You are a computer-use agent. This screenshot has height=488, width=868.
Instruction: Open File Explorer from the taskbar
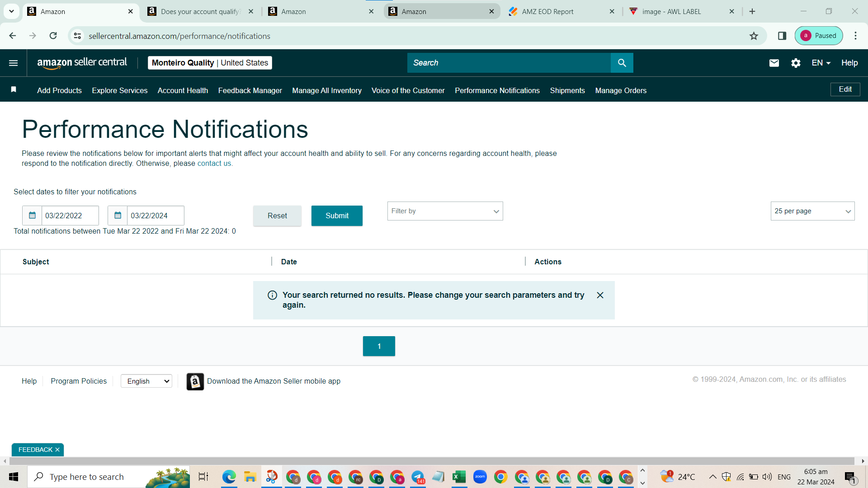click(250, 477)
